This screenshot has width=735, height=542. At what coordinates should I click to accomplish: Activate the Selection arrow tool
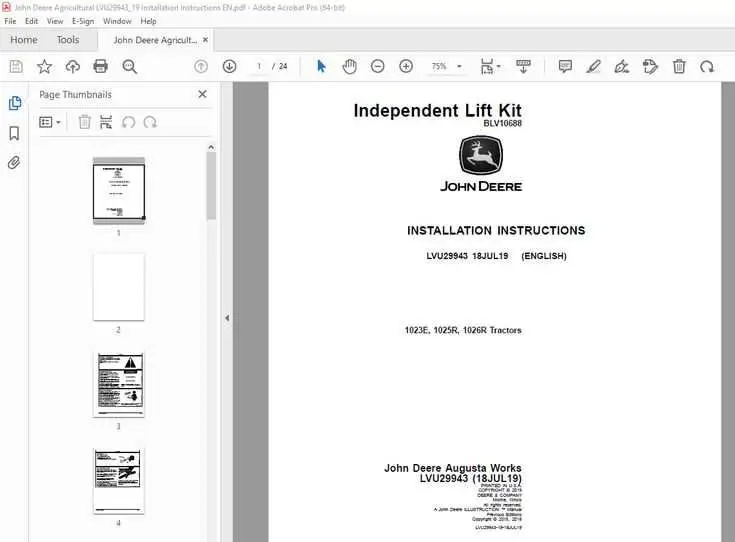pos(321,67)
